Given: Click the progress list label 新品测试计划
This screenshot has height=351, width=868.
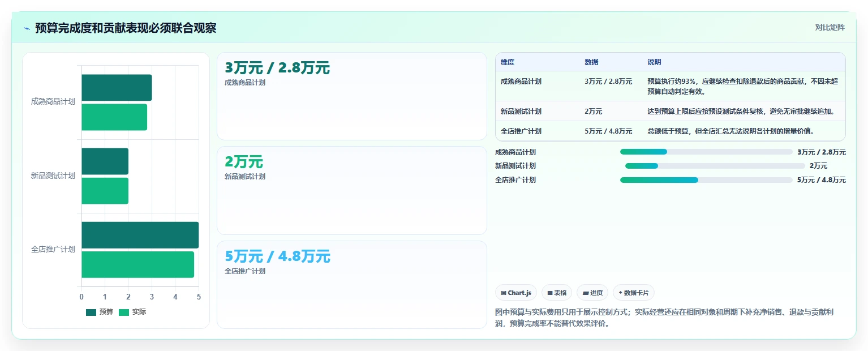Looking at the screenshot, I should 515,166.
